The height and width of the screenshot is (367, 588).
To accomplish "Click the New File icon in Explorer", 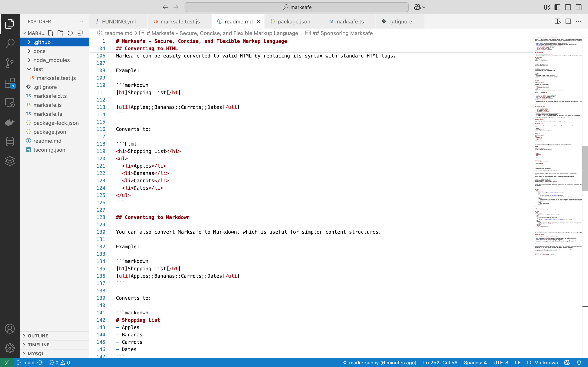I will coord(51,33).
